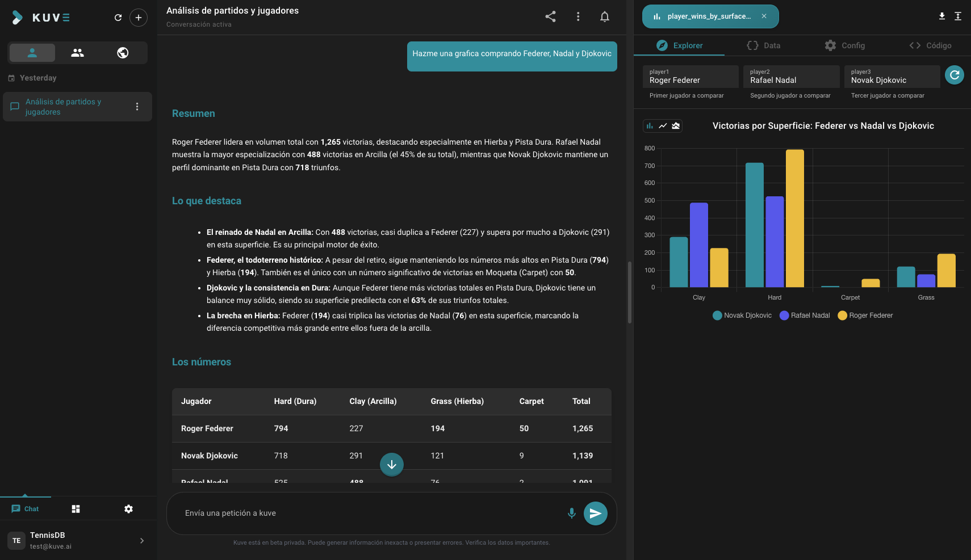The image size is (971, 560).
Task: Open options menu for Análisis de partidos
Action: [137, 106]
